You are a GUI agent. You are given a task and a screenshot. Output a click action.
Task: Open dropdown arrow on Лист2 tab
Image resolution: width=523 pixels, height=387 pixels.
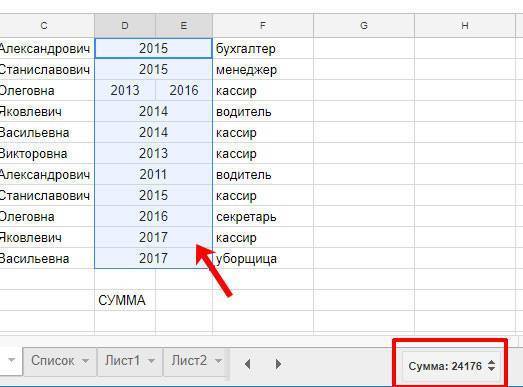219,361
